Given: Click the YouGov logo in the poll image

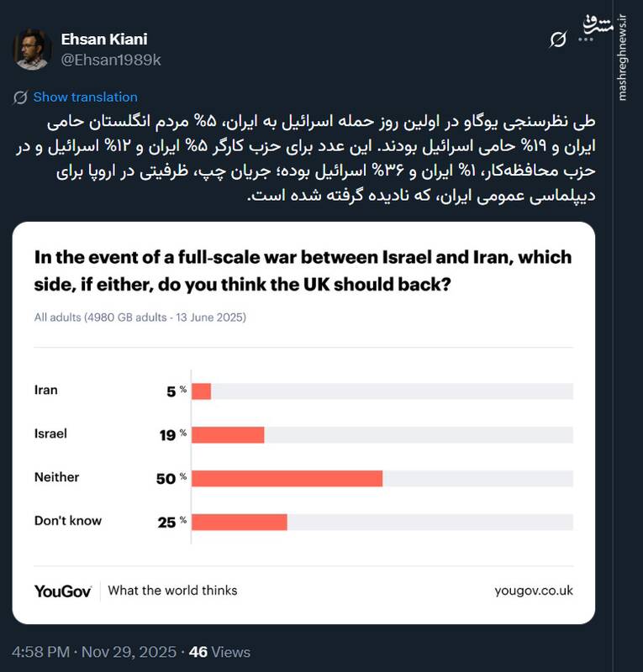Looking at the screenshot, I should click(64, 590).
